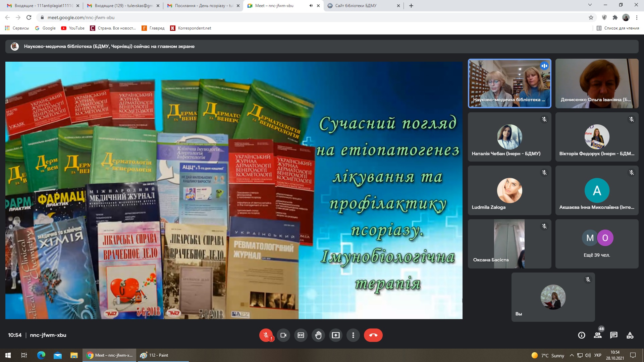Raise hand in the meeting
This screenshot has width=644, height=362.
pos(318,335)
